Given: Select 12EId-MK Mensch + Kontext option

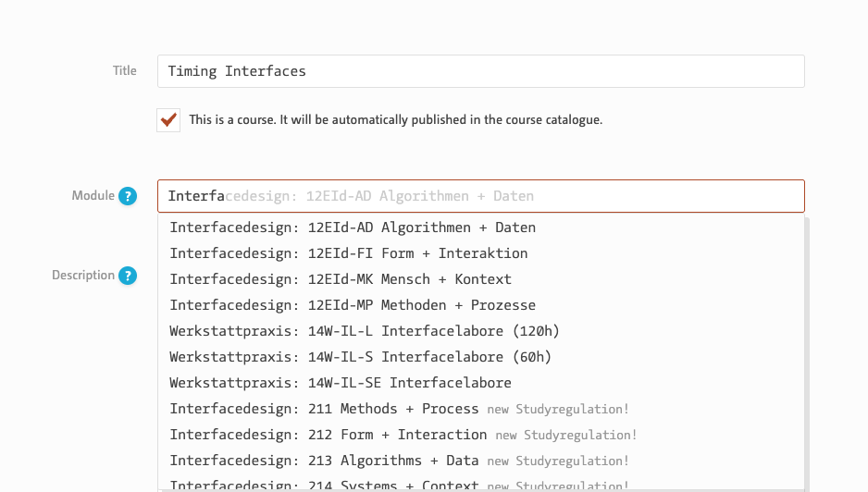Looking at the screenshot, I should tap(480, 279).
